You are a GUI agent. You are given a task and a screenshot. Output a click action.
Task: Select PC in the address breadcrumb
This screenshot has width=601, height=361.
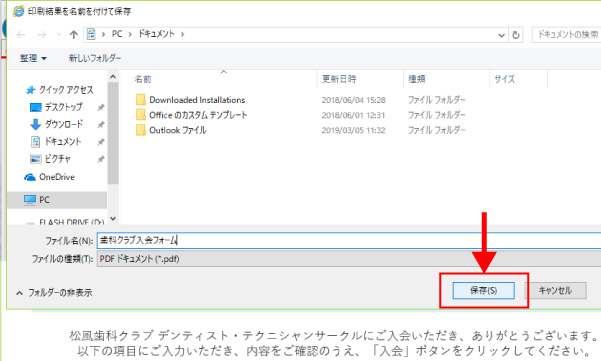pos(117,34)
